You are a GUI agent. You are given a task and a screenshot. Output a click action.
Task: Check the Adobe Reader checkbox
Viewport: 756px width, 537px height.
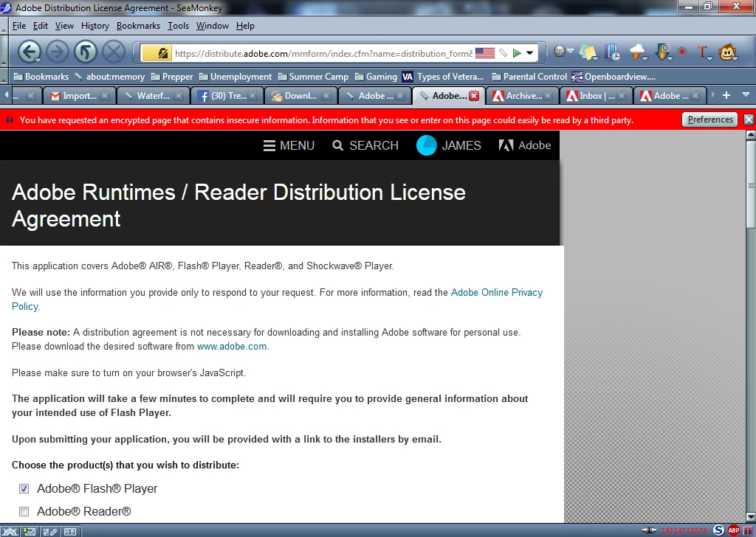tap(24, 511)
